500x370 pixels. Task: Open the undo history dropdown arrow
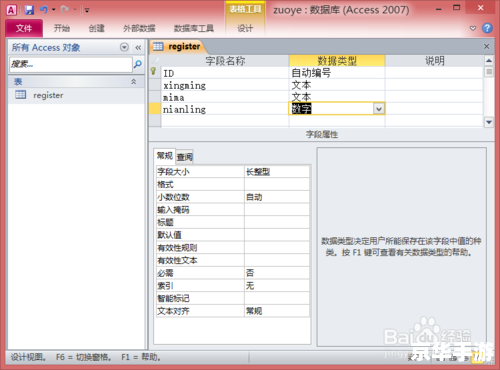[53, 10]
